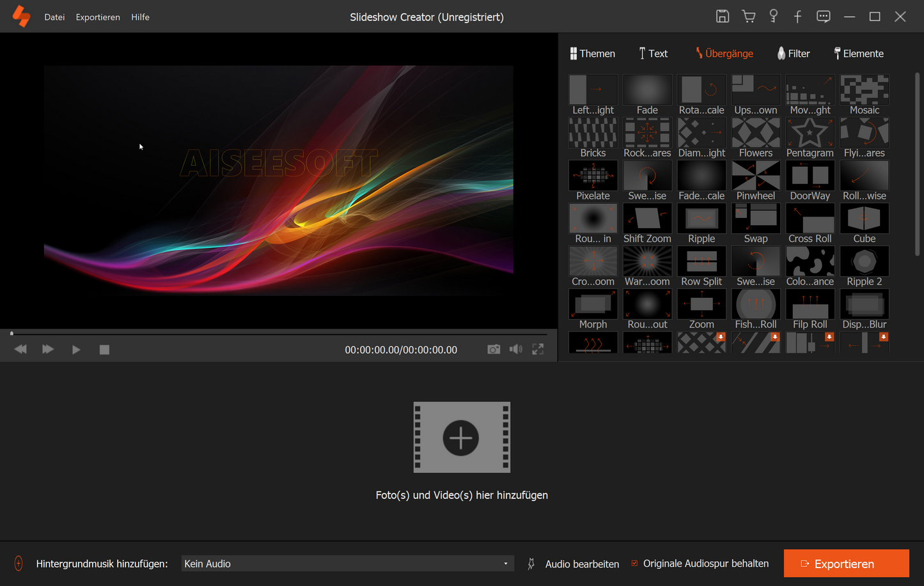Screen dimensions: 924x586
Task: Enter fullscreen preview mode
Action: pyautogui.click(x=538, y=350)
